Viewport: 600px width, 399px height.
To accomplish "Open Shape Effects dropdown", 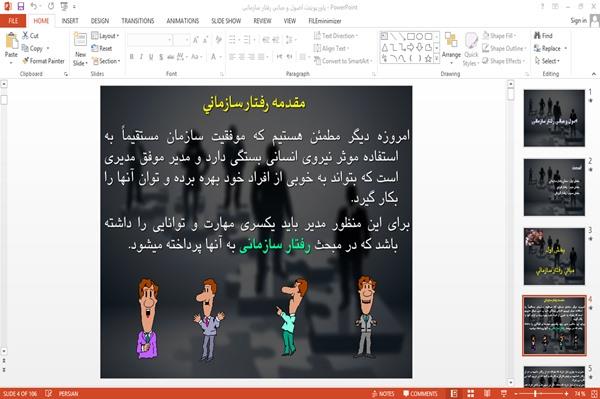I will [x=504, y=61].
